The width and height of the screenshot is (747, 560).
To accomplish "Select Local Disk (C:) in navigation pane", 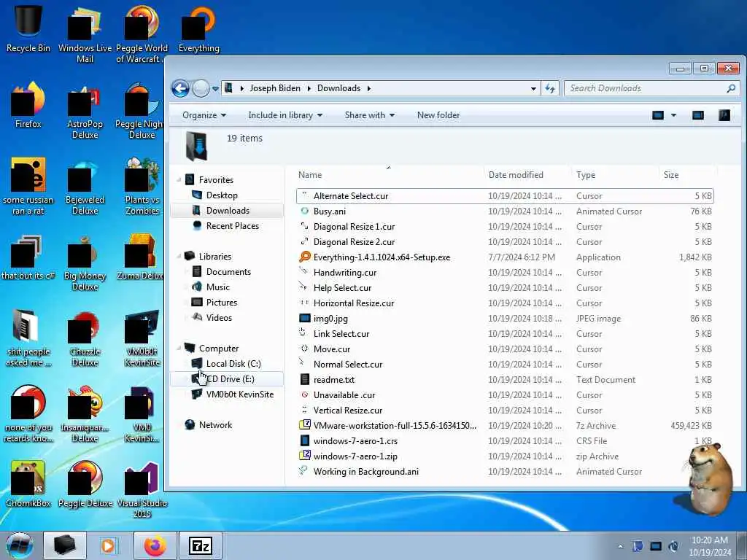I will click(233, 363).
